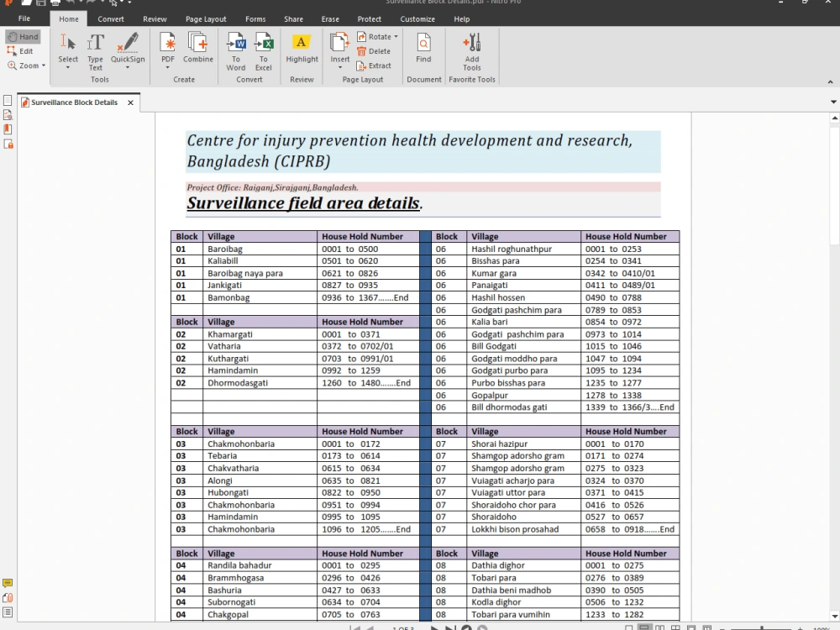Switch to the Convert ribbon tab
Image resolution: width=840 pixels, height=630 pixels.
111,18
